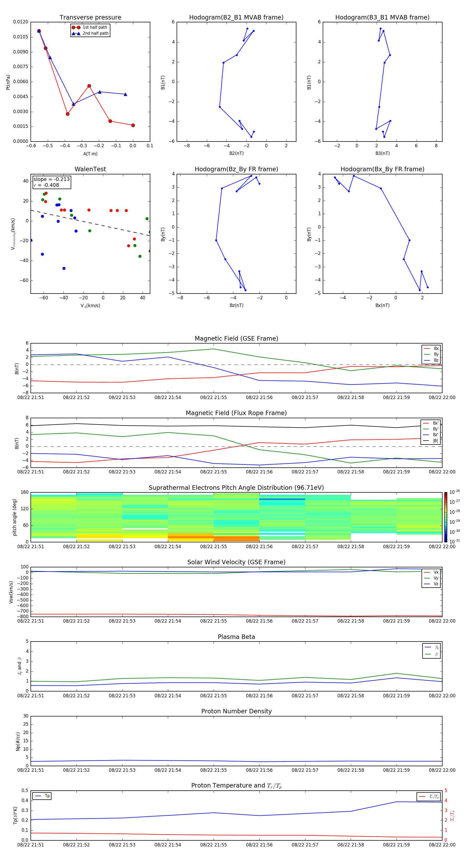The width and height of the screenshot is (473, 868).
Task: Click the "Transverse pressure" plot title
Action: 90,17
